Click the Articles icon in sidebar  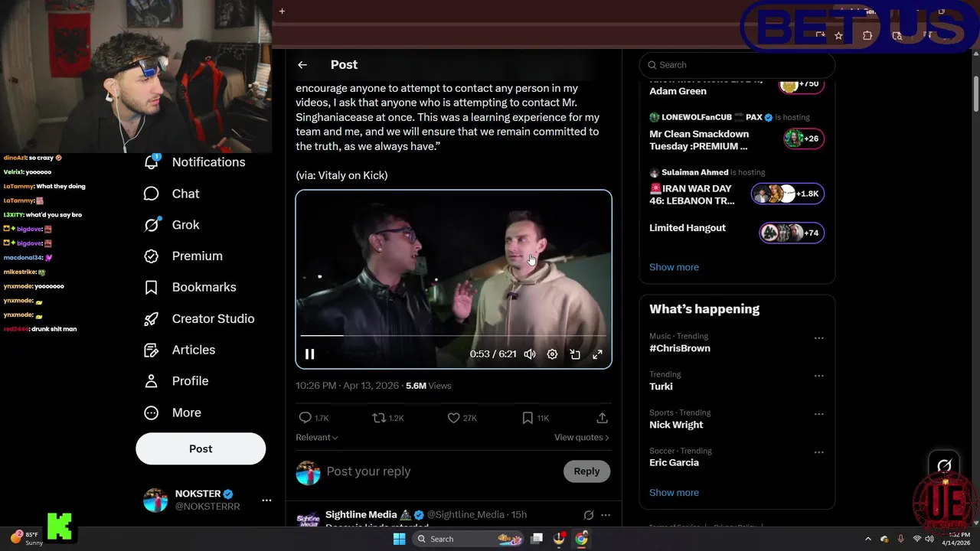pos(152,350)
